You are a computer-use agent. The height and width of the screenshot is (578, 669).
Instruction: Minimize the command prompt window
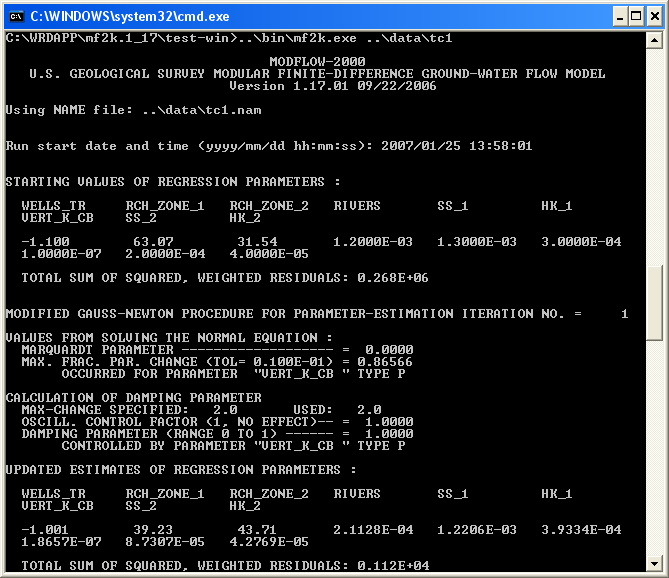(606, 16)
